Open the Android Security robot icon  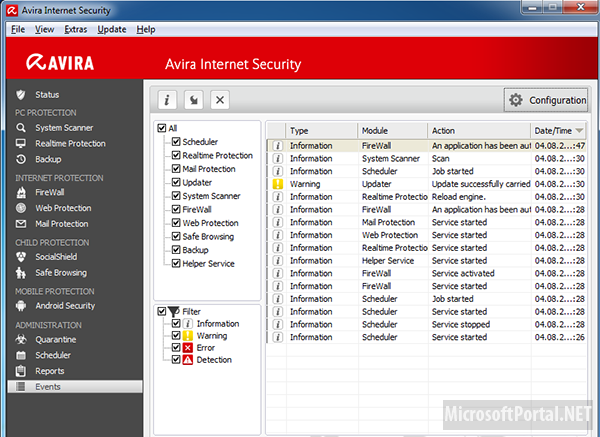coord(21,305)
